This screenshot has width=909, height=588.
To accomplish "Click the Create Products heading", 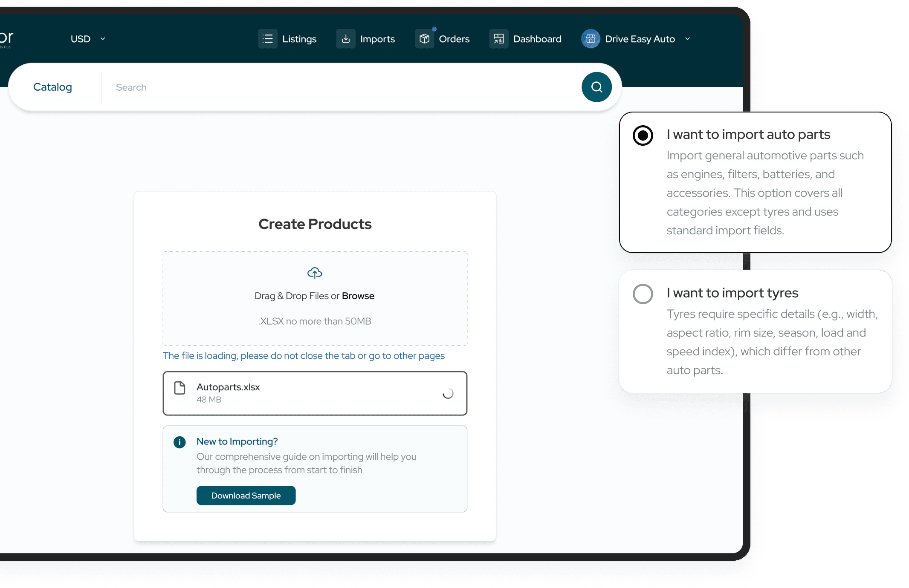I will pos(315,224).
